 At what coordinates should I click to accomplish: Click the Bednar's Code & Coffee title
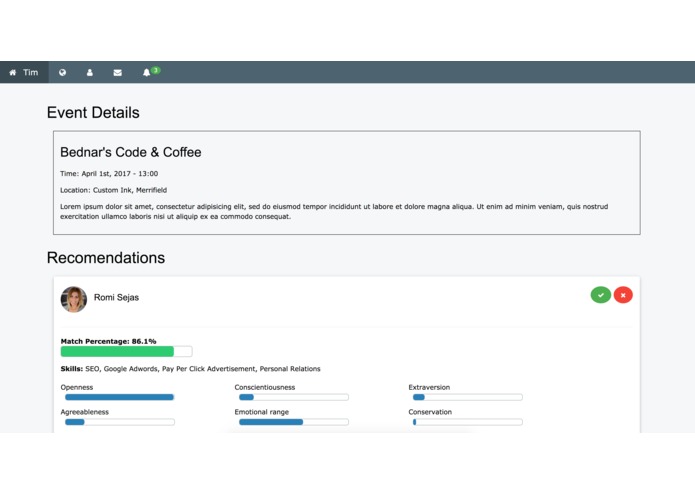coord(131,152)
